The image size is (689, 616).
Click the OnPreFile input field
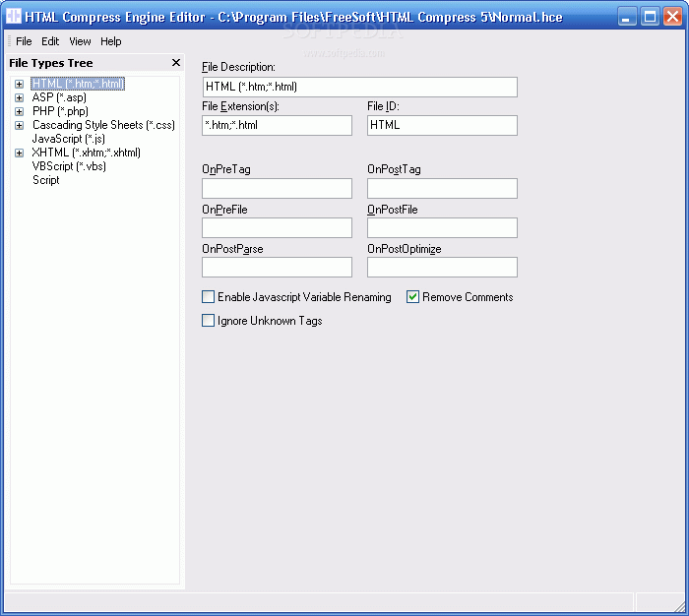277,227
